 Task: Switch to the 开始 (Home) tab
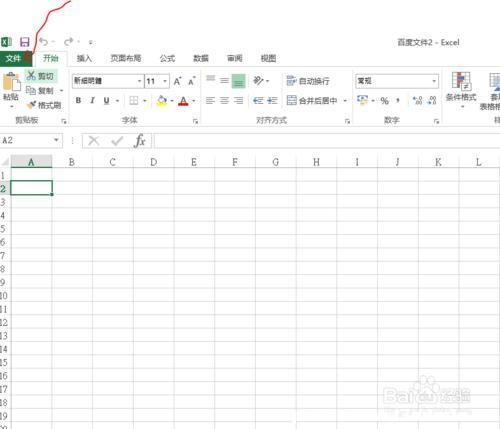51,59
